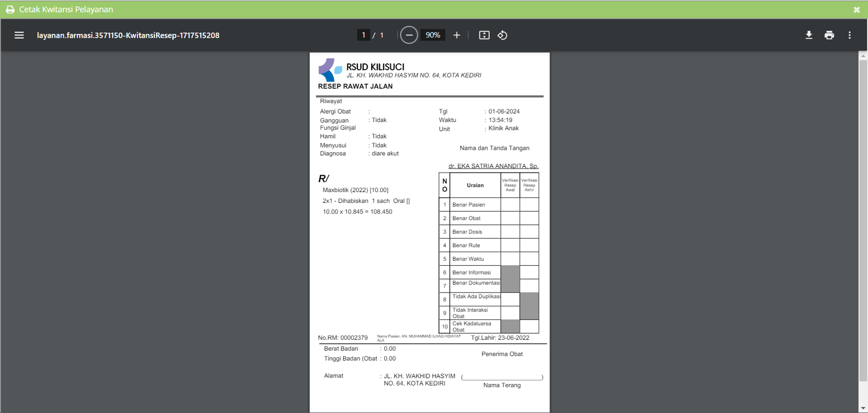Viewport: 868px width, 413px height.
Task: Open the more actions three-dot menu
Action: pyautogui.click(x=849, y=35)
